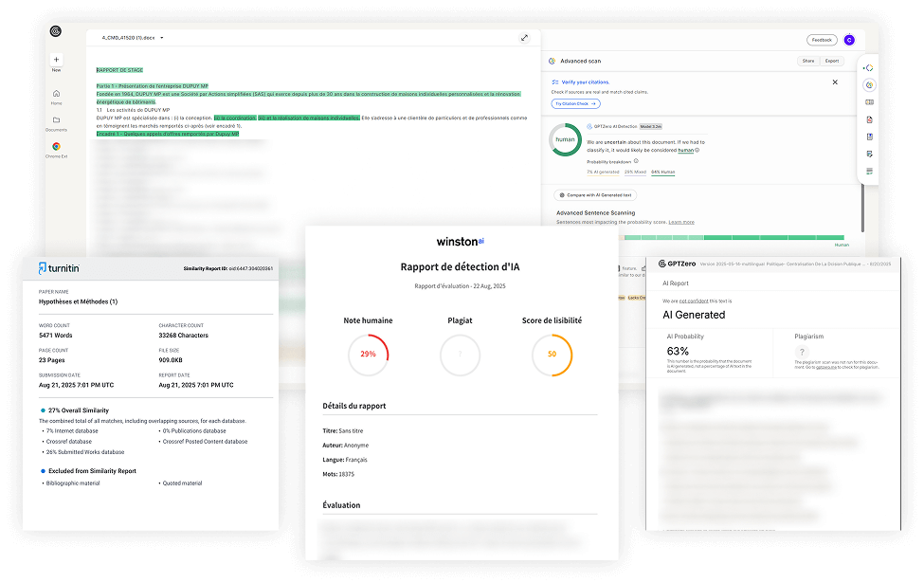
Task: Select the 7% AI generated tab
Action: [x=602, y=172]
